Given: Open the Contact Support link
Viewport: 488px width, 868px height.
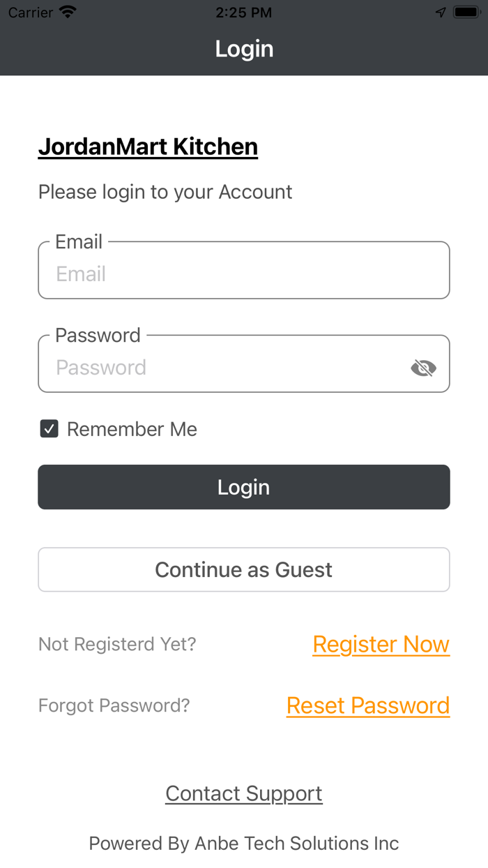Looking at the screenshot, I should pos(243,793).
